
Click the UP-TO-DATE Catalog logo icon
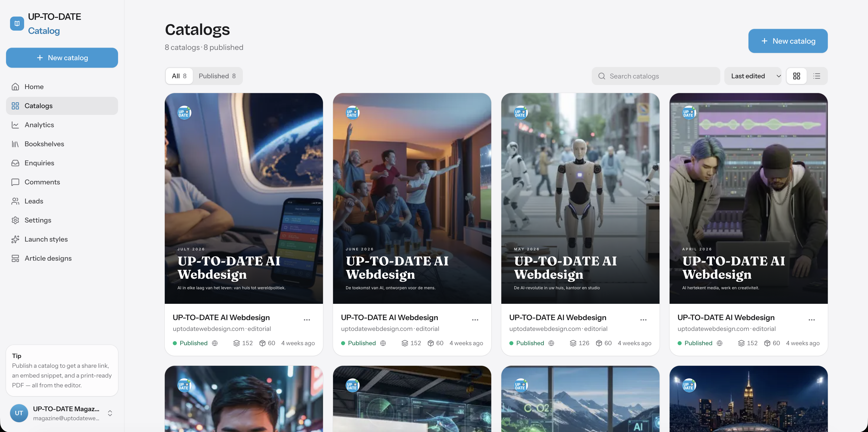tap(17, 24)
